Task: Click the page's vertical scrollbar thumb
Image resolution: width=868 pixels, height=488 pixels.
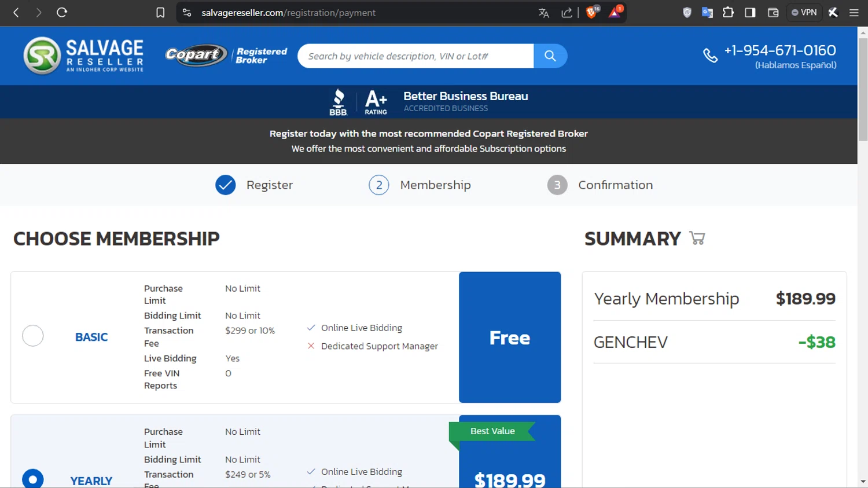Action: click(863, 90)
